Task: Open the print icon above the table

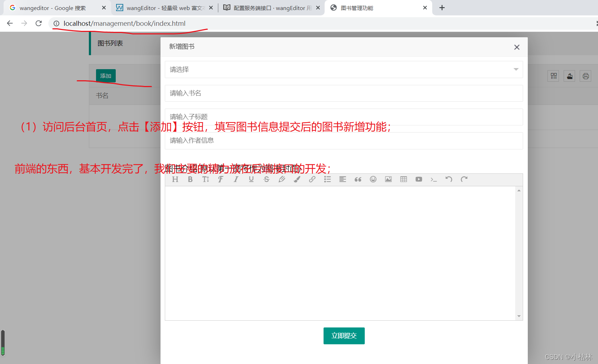Action: point(585,76)
